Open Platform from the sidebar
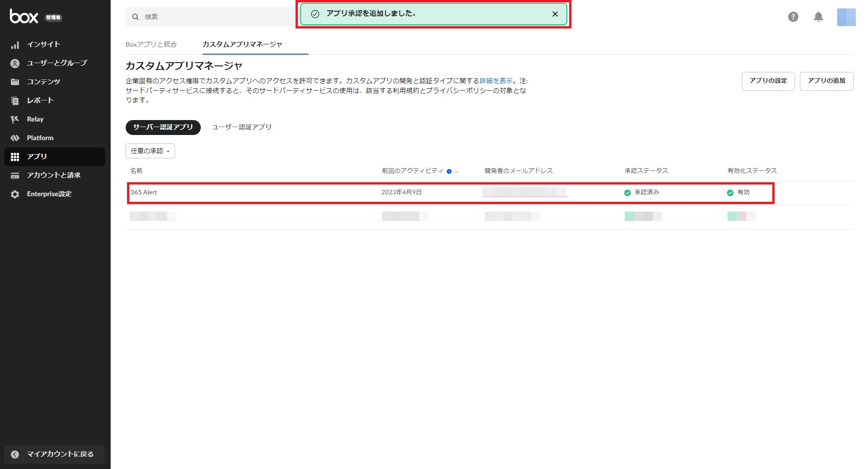This screenshot has height=469, width=868. point(40,138)
